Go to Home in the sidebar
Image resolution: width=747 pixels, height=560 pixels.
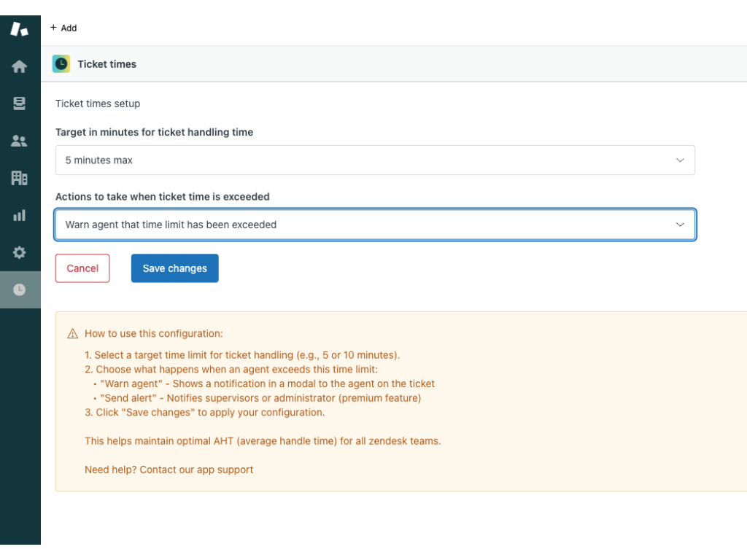pyautogui.click(x=20, y=66)
